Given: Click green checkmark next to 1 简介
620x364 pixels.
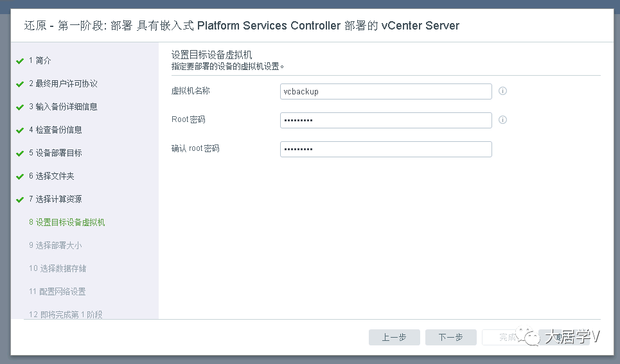Looking at the screenshot, I should click(20, 61).
